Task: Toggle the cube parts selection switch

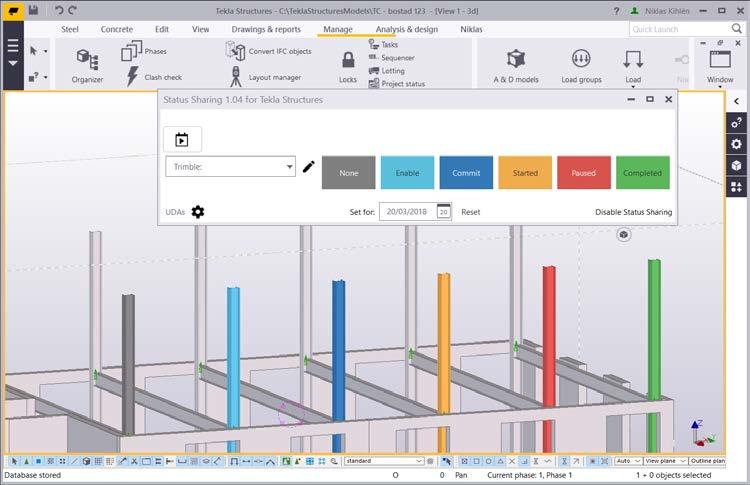Action: coord(86,461)
